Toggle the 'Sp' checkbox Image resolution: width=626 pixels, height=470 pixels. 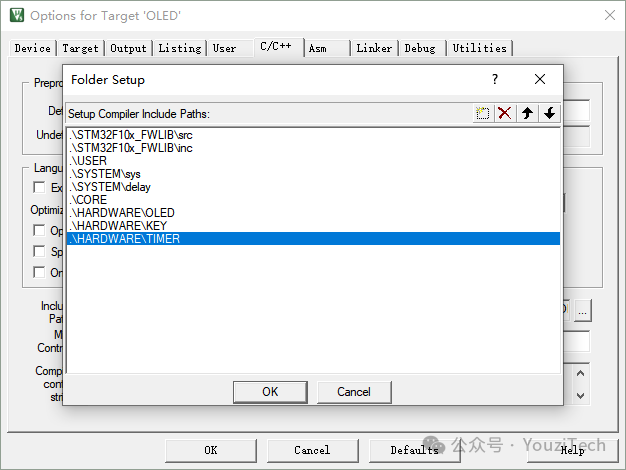click(39, 251)
